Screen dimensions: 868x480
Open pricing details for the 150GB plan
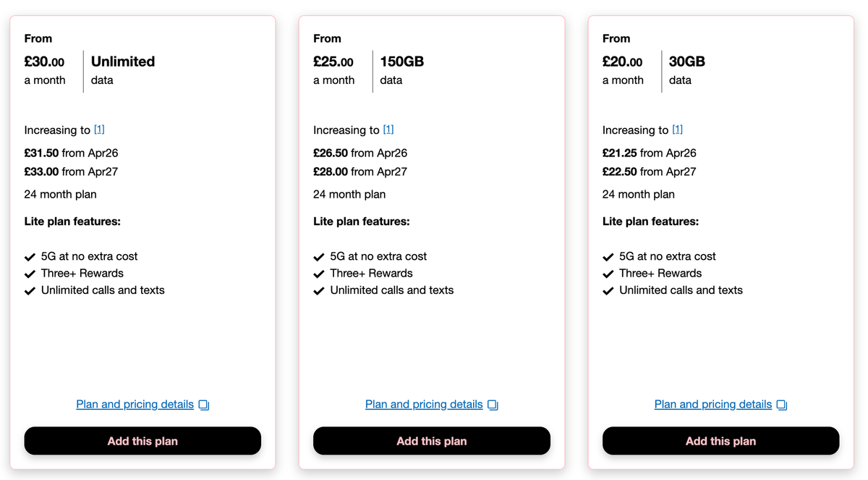click(424, 404)
